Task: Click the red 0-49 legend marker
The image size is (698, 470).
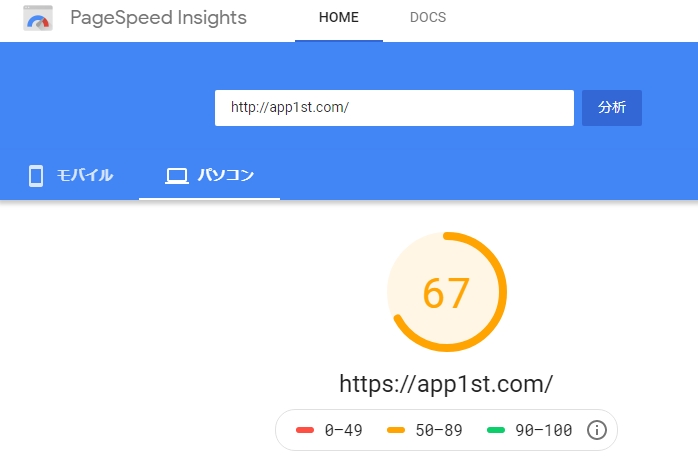Action: point(305,430)
